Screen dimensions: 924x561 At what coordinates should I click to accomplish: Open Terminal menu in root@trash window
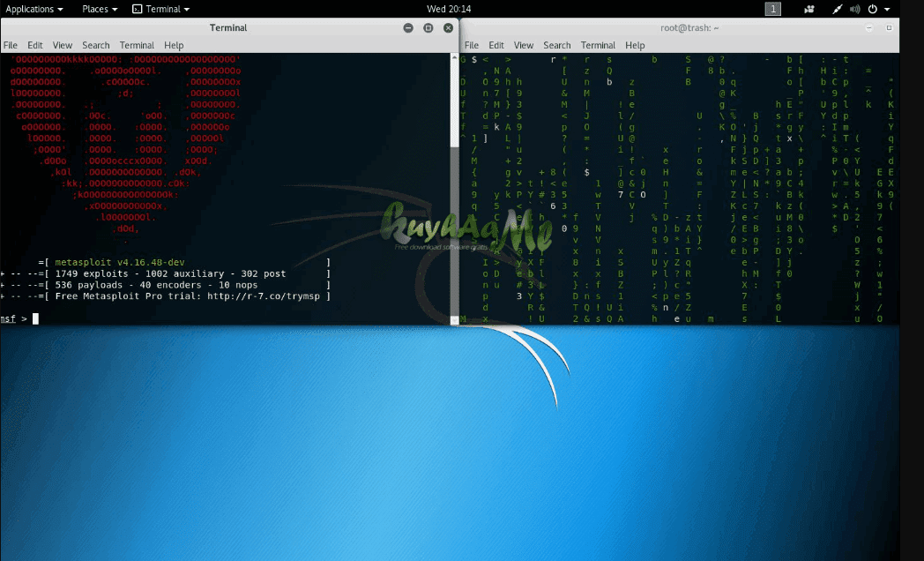[598, 45]
